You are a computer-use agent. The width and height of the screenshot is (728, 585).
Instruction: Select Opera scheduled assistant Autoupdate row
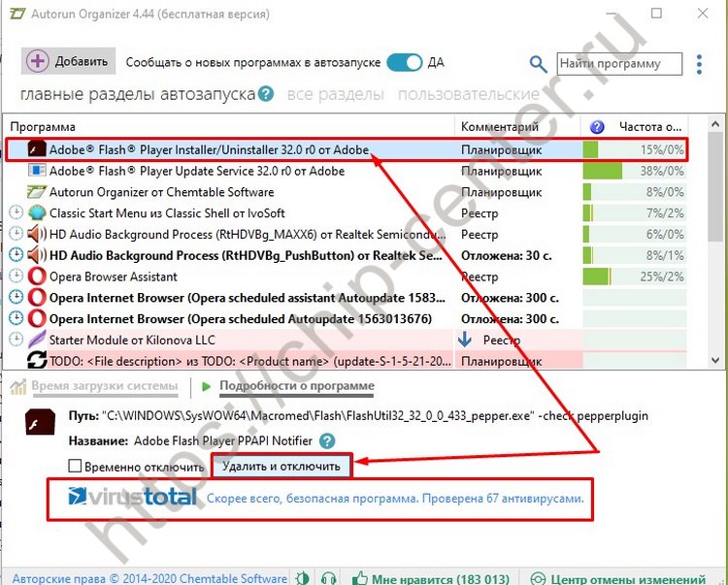coord(346,298)
